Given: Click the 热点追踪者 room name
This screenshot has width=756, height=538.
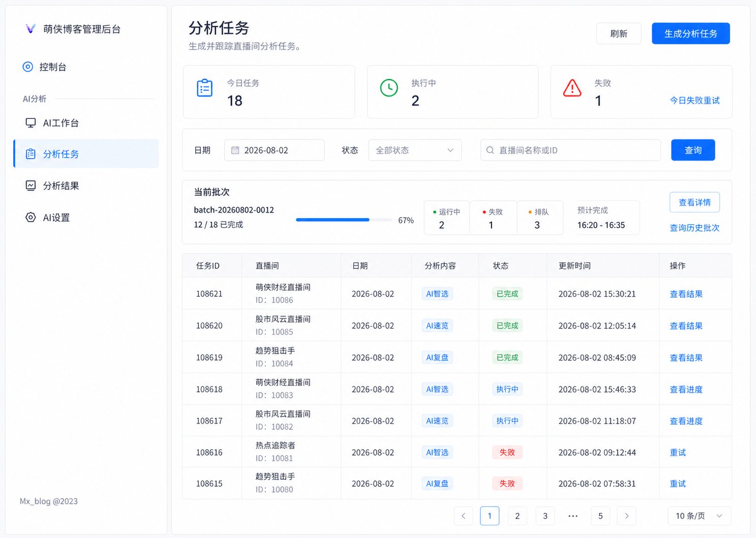Looking at the screenshot, I should point(275,445).
